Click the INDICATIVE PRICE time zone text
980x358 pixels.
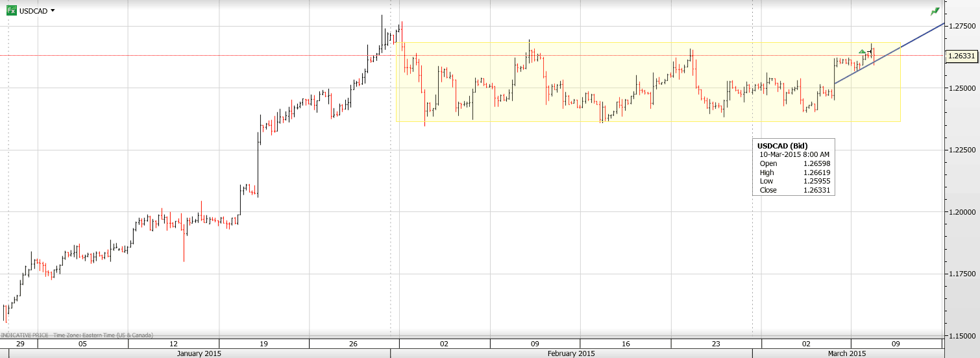tap(77, 335)
